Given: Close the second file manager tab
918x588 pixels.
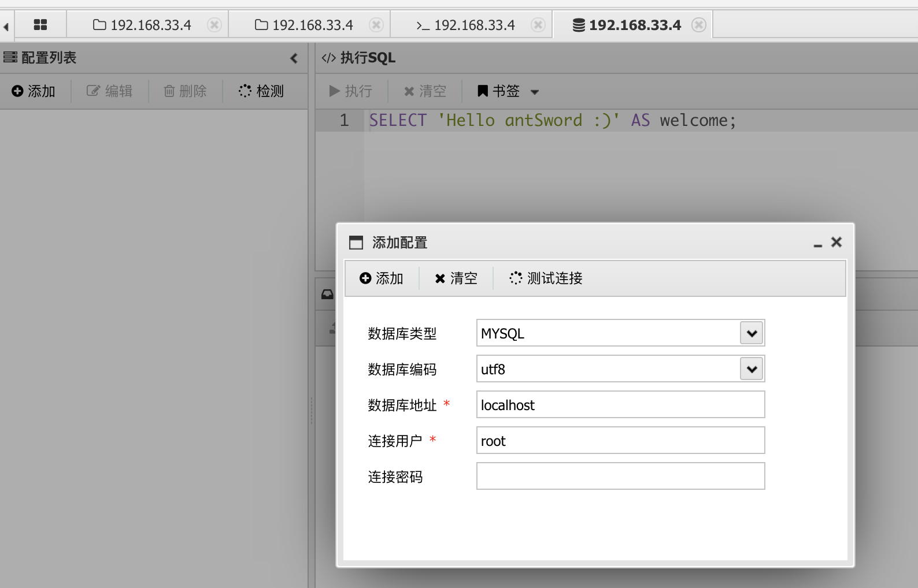Looking at the screenshot, I should point(376,25).
